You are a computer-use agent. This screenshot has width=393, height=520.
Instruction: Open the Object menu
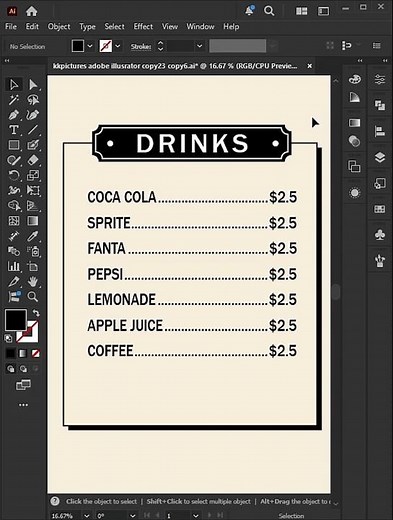pos(59,26)
